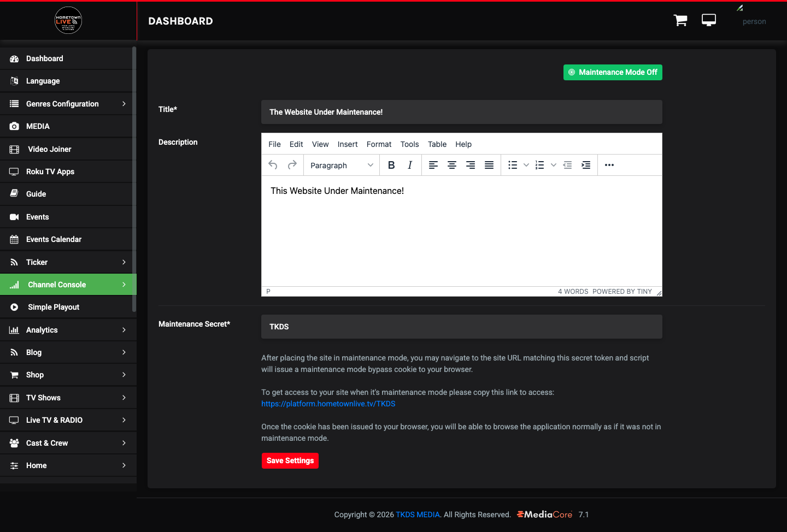Screen dimensions: 787x532
Task: Expand the Shop submenu
Action: coord(124,375)
